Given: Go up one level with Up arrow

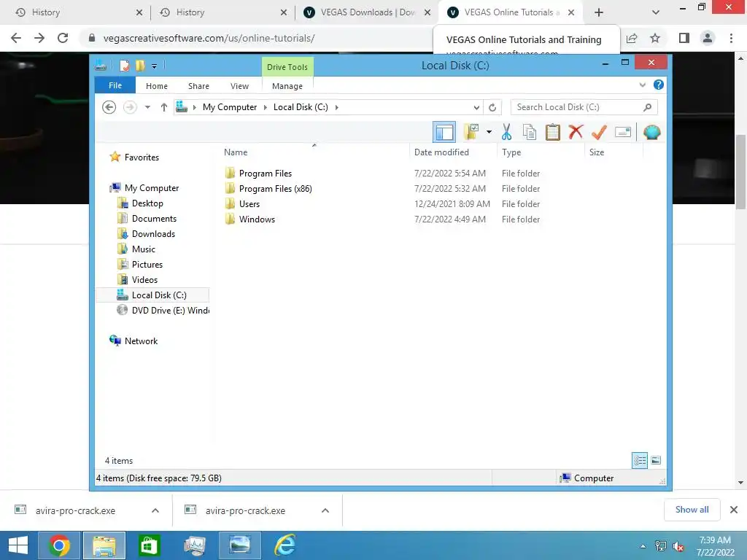Looking at the screenshot, I should coord(164,107).
